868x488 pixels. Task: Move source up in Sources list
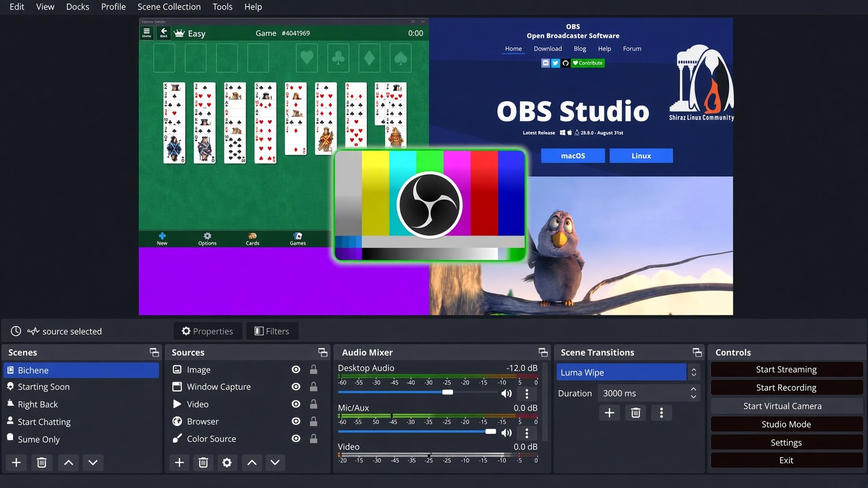click(252, 463)
